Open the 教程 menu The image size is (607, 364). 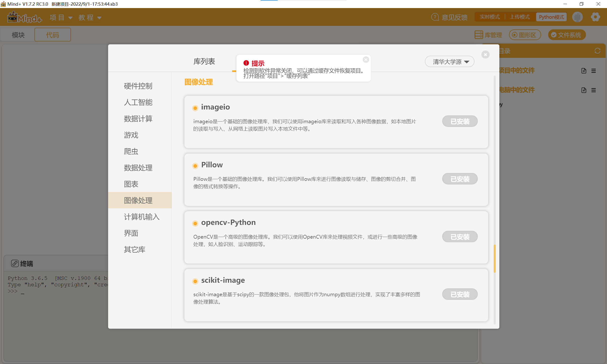[x=90, y=17]
